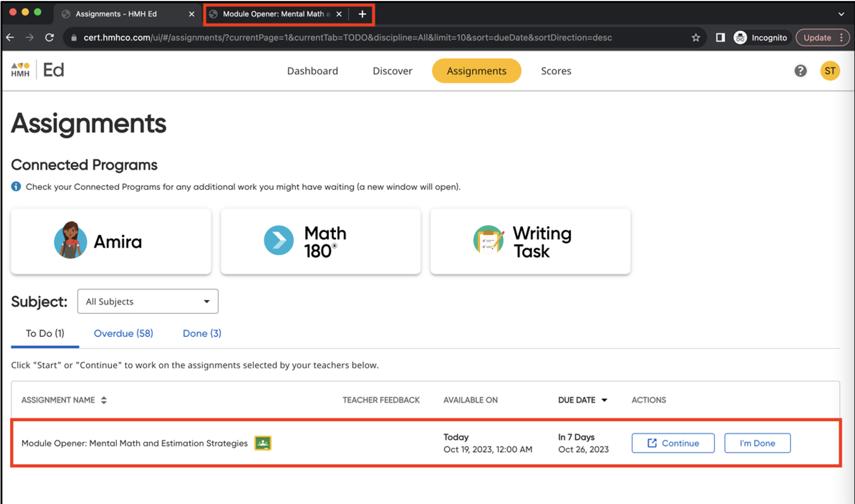Click the site lock icon in address bar
855x504 pixels.
[x=74, y=38]
